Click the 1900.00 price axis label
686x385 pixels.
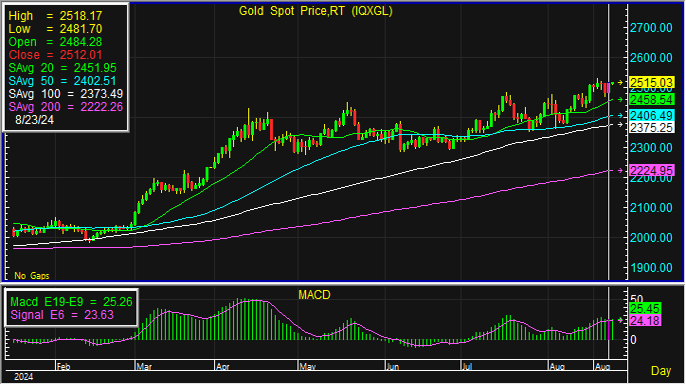click(651, 268)
